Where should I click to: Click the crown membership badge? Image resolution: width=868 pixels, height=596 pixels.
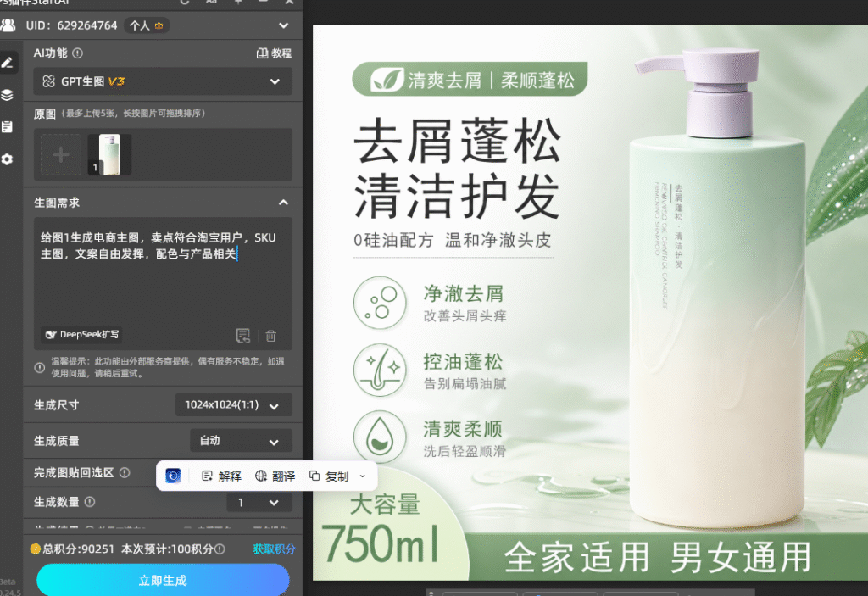click(x=159, y=25)
